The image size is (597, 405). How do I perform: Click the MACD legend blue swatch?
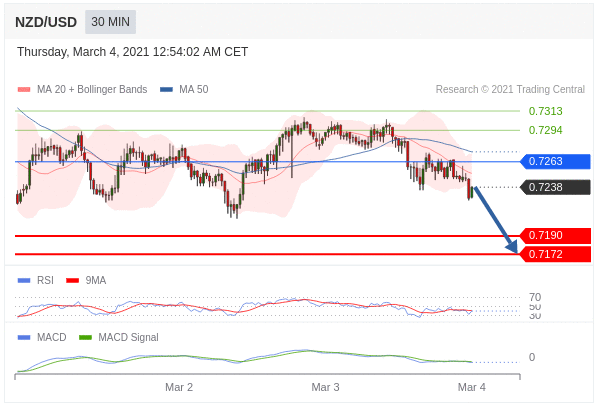click(24, 337)
